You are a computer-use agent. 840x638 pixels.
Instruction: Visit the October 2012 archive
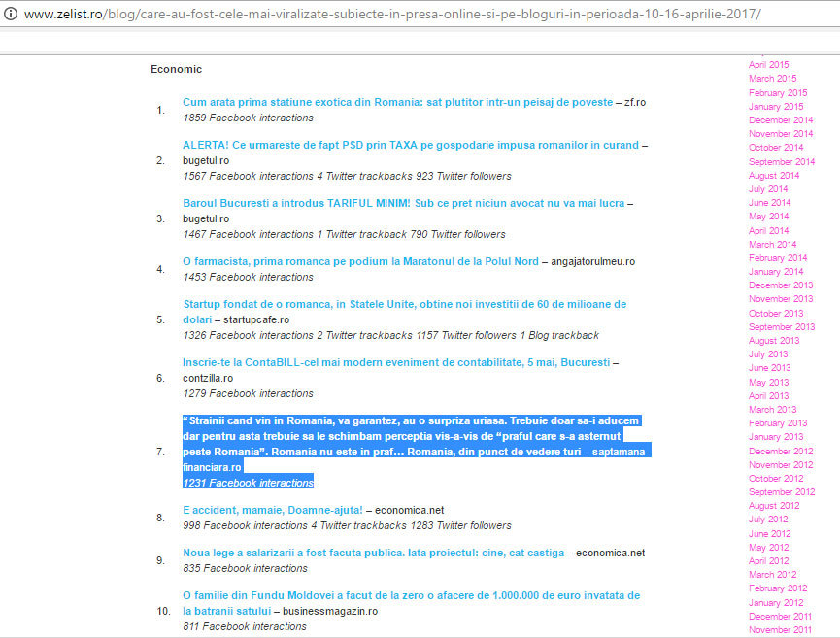coord(776,478)
